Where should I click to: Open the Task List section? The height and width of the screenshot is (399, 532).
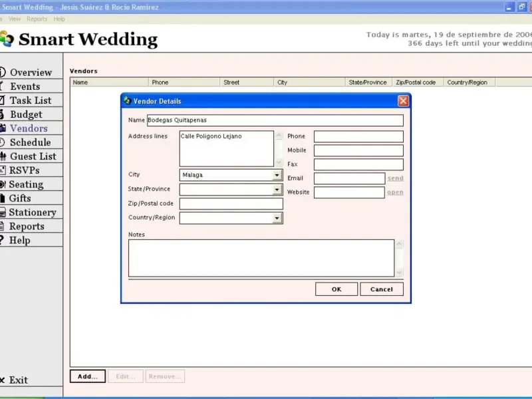[31, 100]
